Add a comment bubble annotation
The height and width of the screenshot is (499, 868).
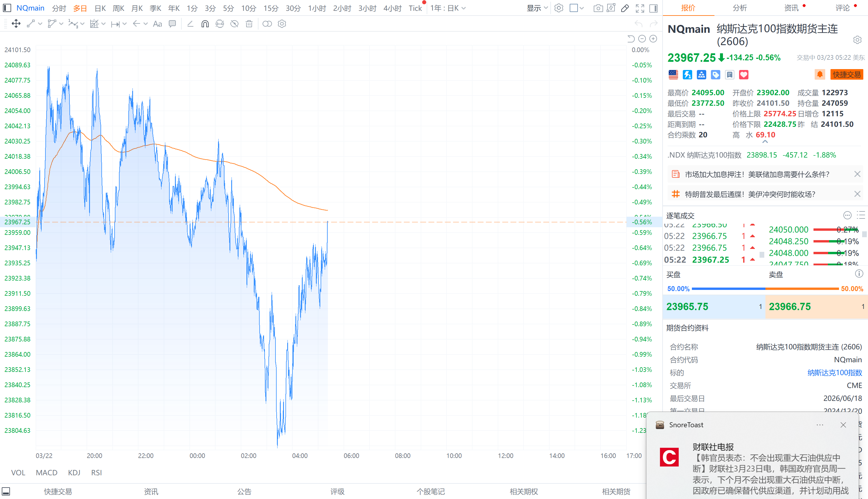172,24
